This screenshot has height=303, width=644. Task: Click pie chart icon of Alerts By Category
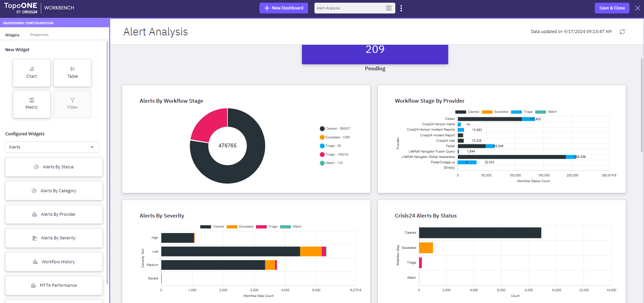34,191
